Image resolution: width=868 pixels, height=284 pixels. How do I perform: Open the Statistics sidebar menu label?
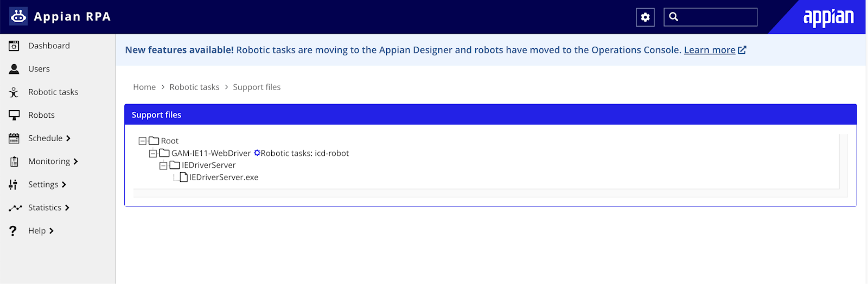click(44, 207)
